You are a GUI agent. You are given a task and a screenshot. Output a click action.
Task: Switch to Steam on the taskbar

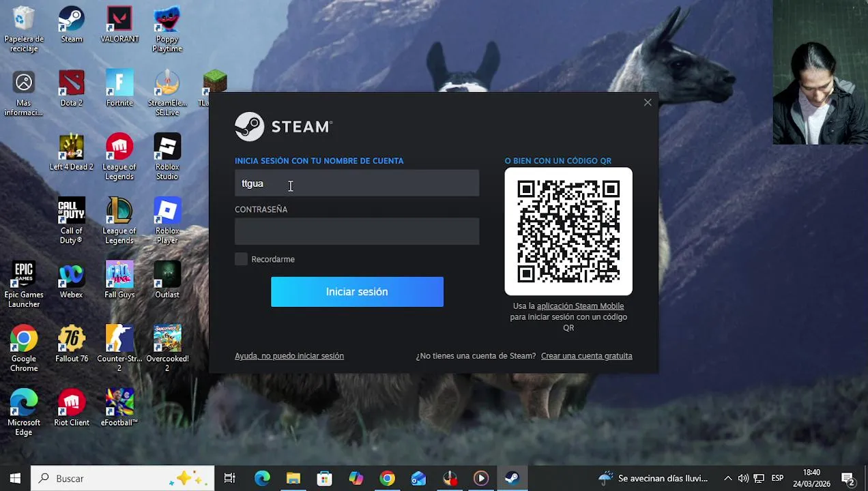(x=512, y=478)
